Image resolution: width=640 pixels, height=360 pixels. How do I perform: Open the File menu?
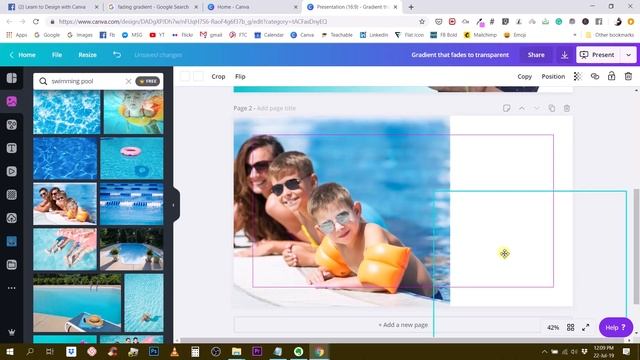57,55
